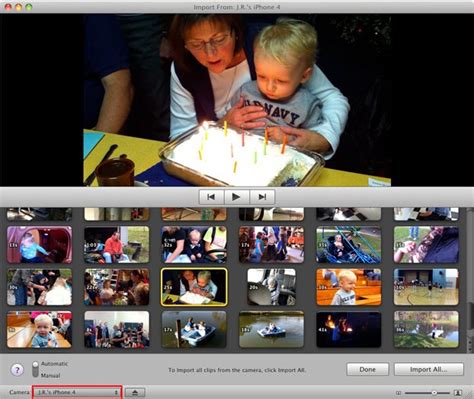Image resolution: width=474 pixels, height=399 pixels.
Task: Minimize the import window
Action: coord(18,7)
